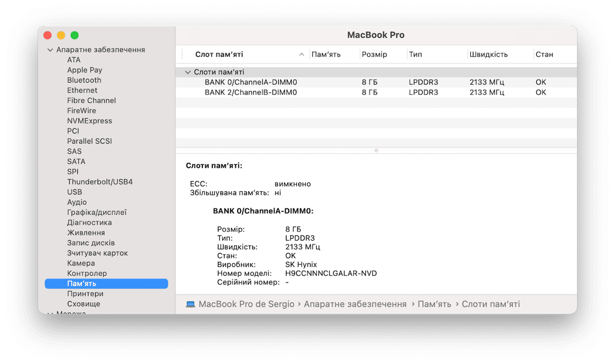
Task: Open the SATA hardware section
Action: click(x=76, y=161)
